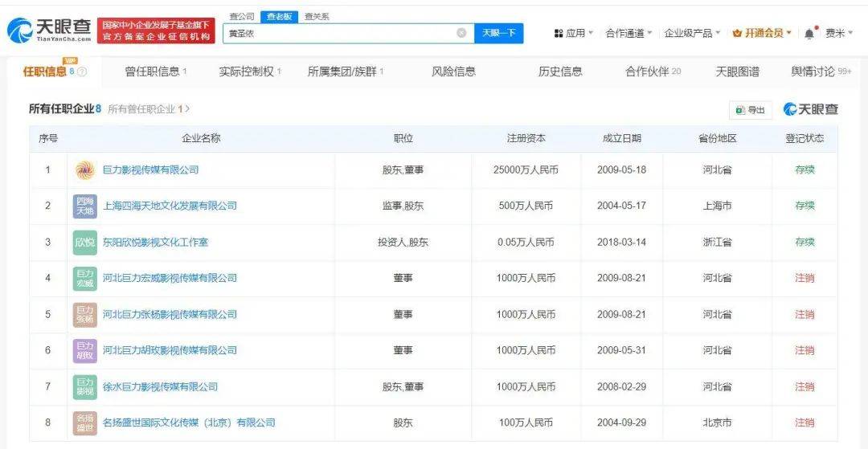Clear the search field with the X icon
Screen dimensions: 868x449
461,33
